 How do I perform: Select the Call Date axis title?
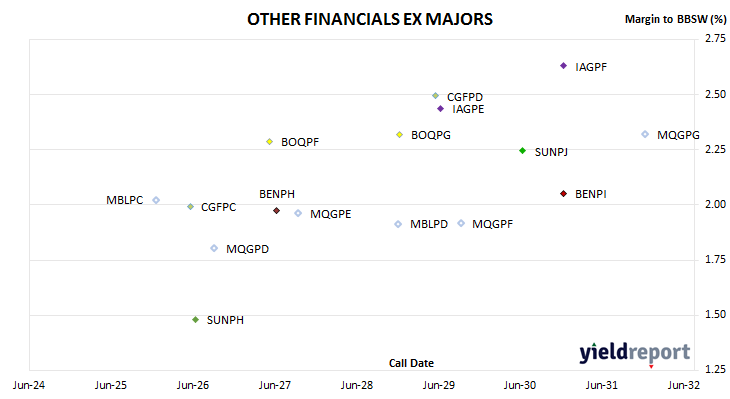point(411,363)
